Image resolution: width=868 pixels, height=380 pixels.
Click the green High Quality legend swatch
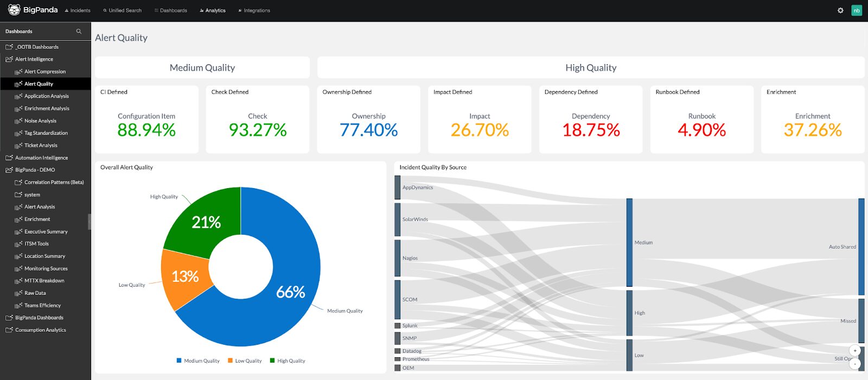click(272, 360)
